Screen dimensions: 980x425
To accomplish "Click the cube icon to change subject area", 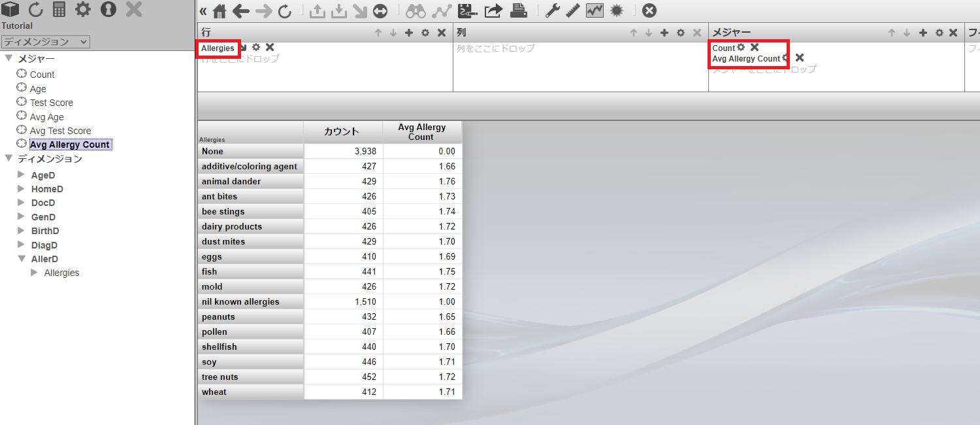I will point(10,9).
